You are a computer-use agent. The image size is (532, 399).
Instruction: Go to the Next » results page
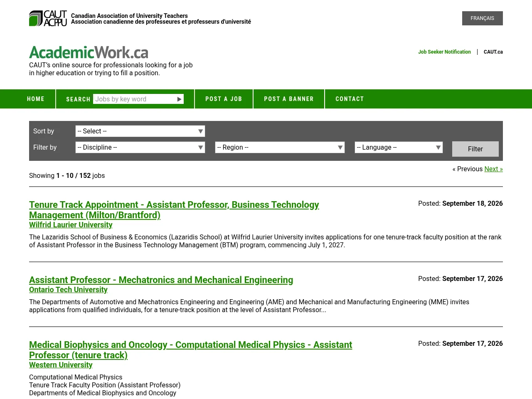[493, 169]
